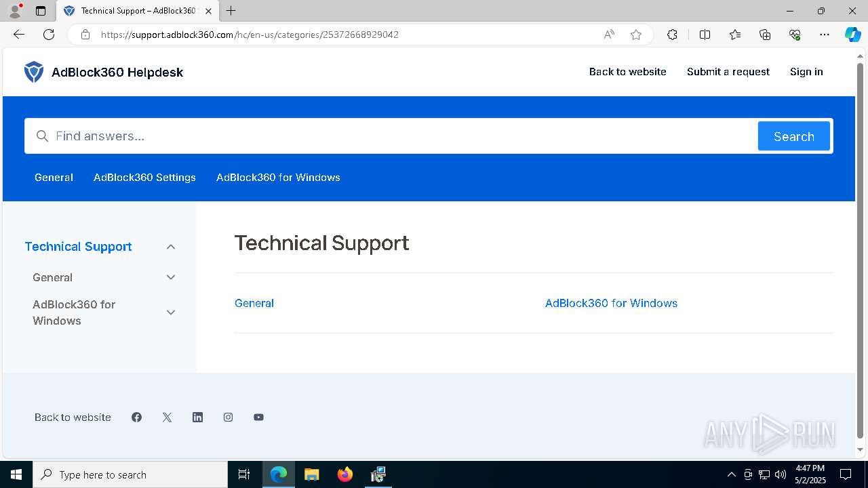Click Submit a request
The image size is (868, 488).
[728, 72]
